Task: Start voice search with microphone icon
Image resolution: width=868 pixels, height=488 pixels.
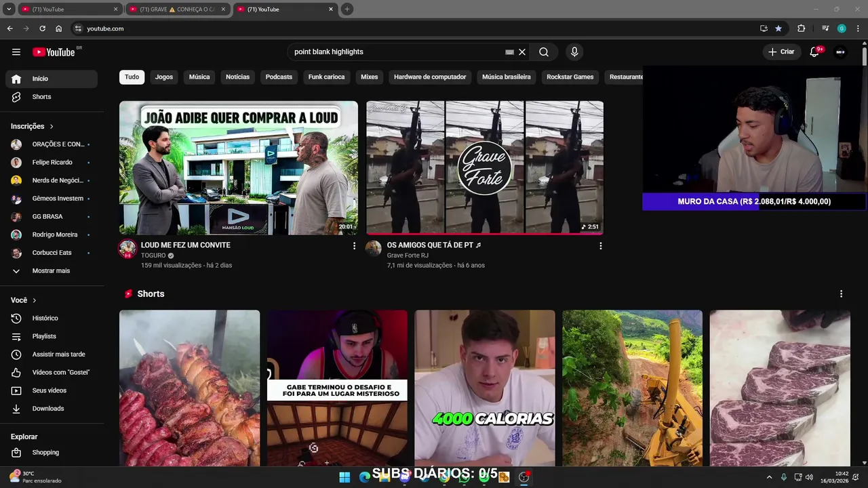Action: pos(574,52)
